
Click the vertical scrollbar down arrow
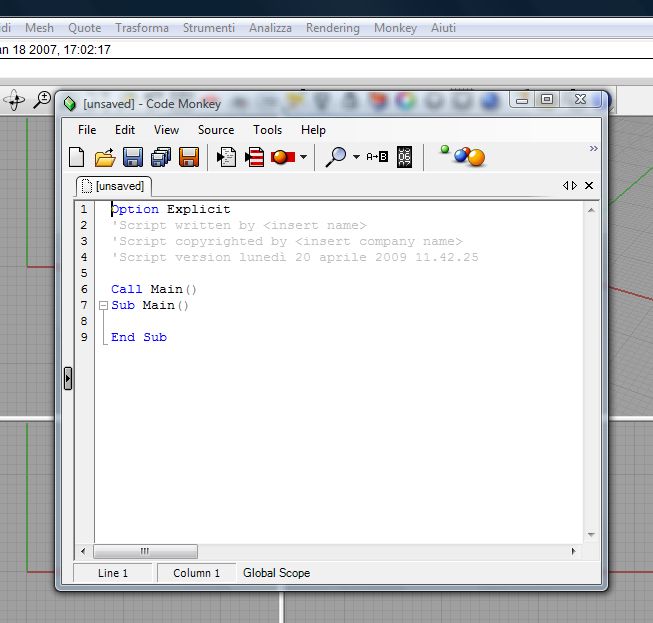pyautogui.click(x=591, y=534)
